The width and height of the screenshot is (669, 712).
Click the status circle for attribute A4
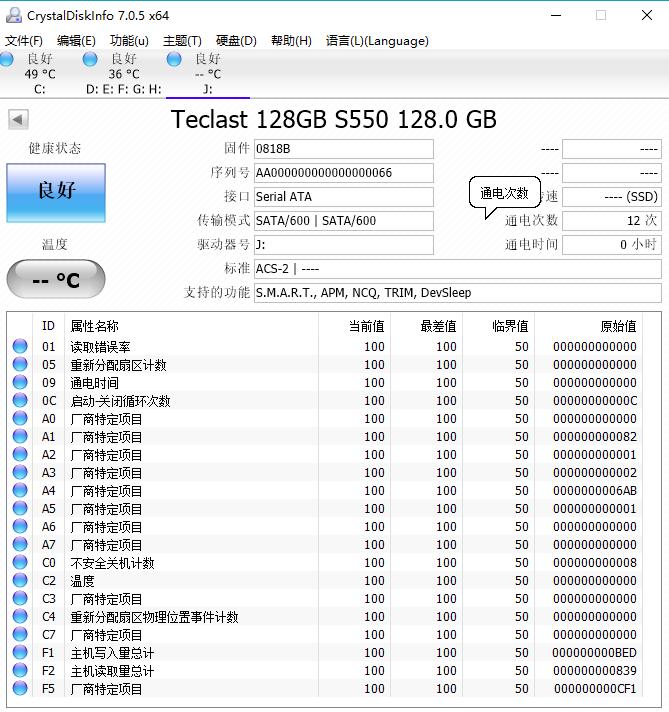(x=20, y=490)
